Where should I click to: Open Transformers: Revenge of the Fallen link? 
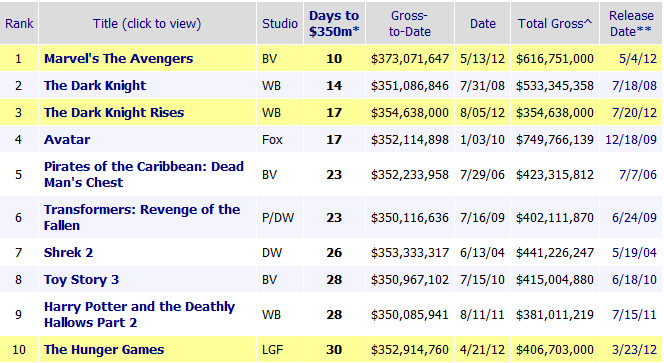click(x=142, y=218)
